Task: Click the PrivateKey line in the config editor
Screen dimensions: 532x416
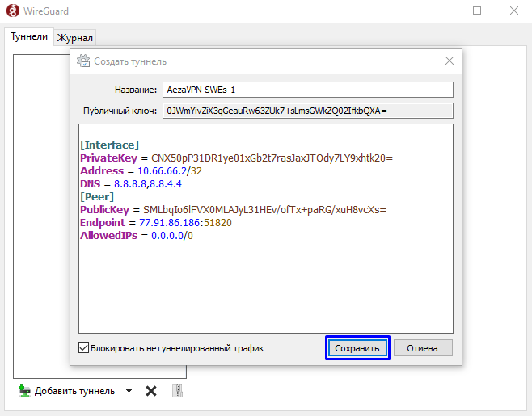Action: click(x=236, y=158)
